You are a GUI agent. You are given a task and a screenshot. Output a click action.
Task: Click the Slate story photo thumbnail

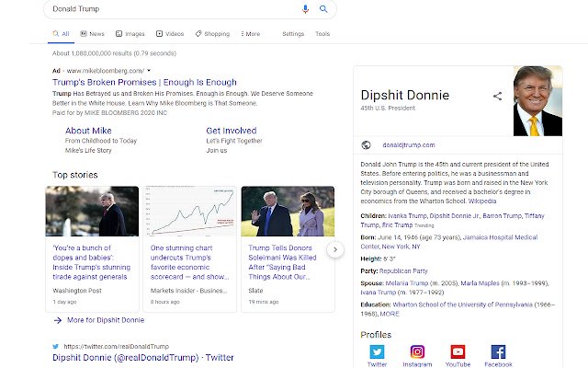(x=288, y=211)
